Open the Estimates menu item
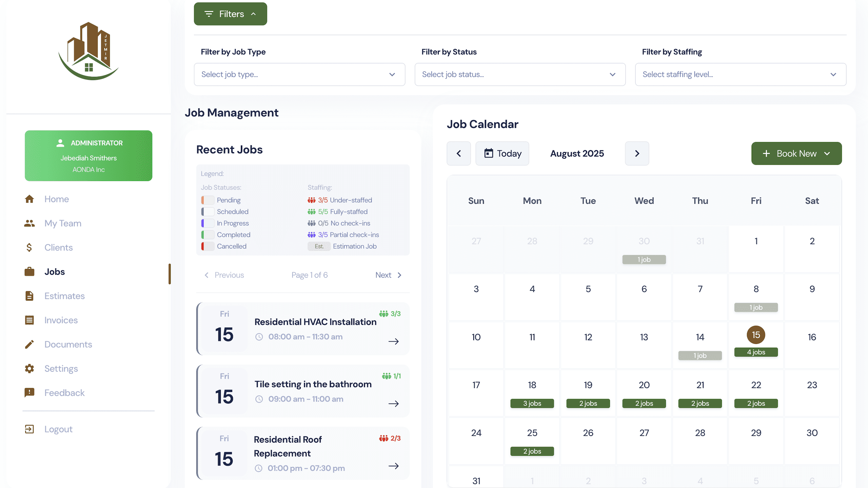Screen dimensions: 868x488 pyautogui.click(x=65, y=296)
